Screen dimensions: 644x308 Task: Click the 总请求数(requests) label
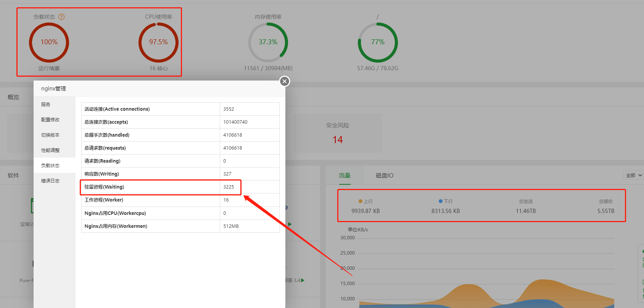pyautogui.click(x=105, y=148)
